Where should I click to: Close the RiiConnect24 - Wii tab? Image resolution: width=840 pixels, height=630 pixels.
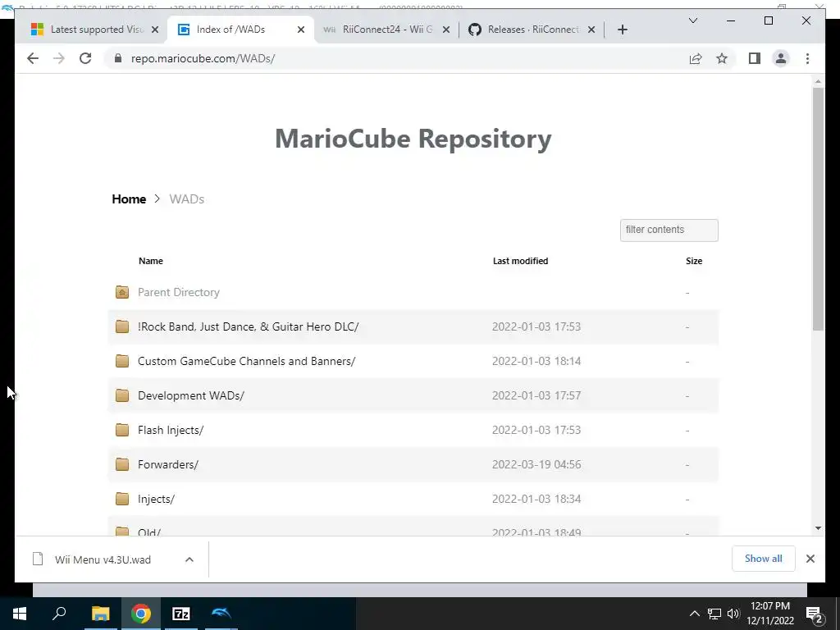tap(445, 30)
